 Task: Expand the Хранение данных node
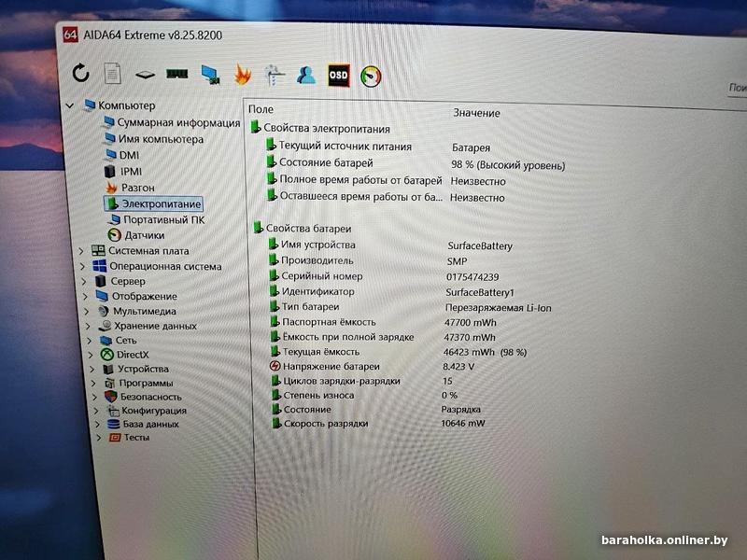pos(87,326)
